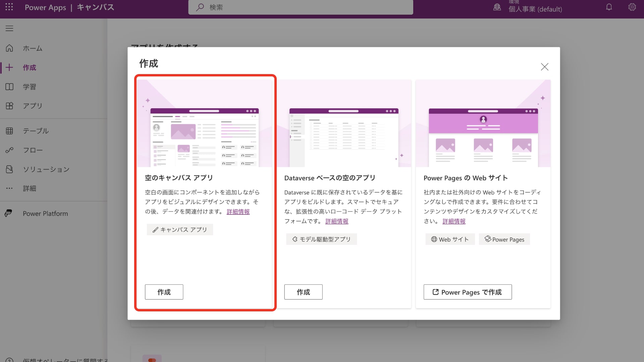This screenshot has width=644, height=362.
Task: Click the Power Pages で作成 button
Action: (468, 292)
